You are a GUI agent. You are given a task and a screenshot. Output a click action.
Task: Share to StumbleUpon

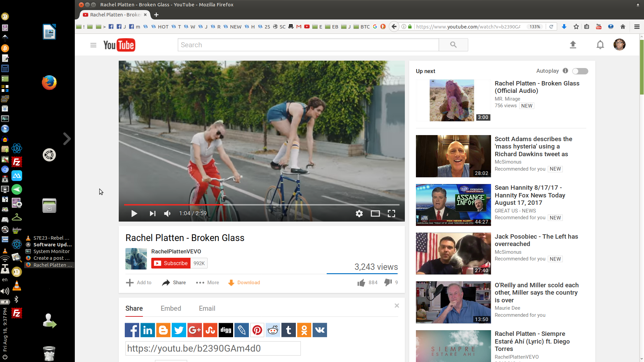[210, 330]
